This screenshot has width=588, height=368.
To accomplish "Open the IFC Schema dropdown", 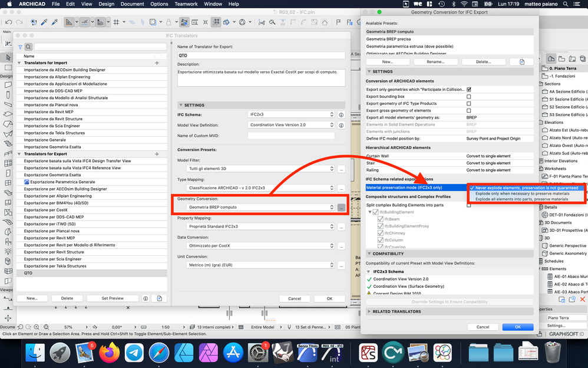I will click(291, 114).
